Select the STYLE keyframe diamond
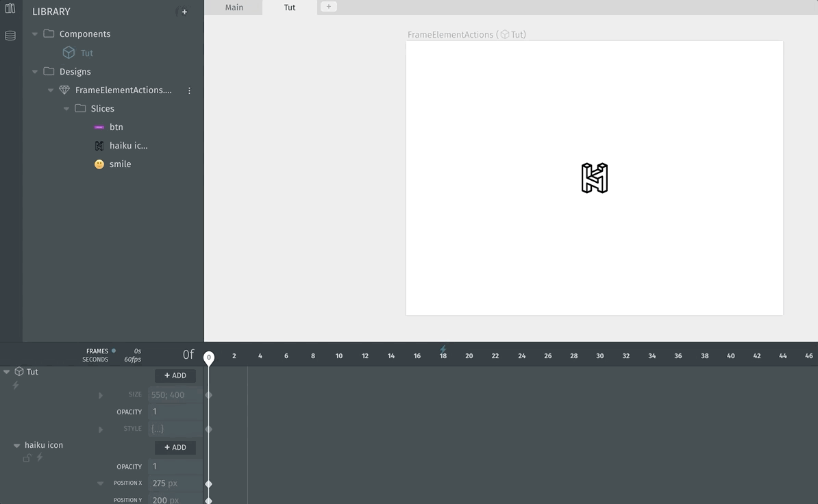Image resolution: width=818 pixels, height=504 pixels. click(209, 429)
